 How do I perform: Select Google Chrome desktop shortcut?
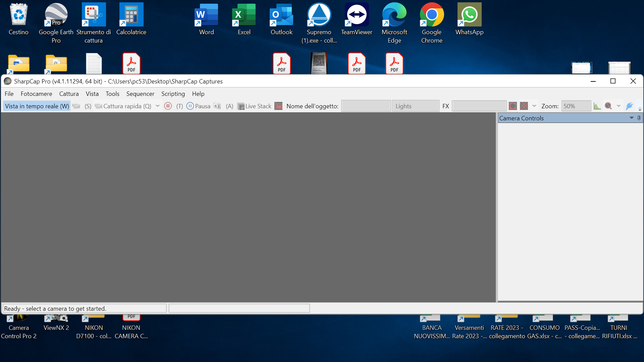pos(432,23)
